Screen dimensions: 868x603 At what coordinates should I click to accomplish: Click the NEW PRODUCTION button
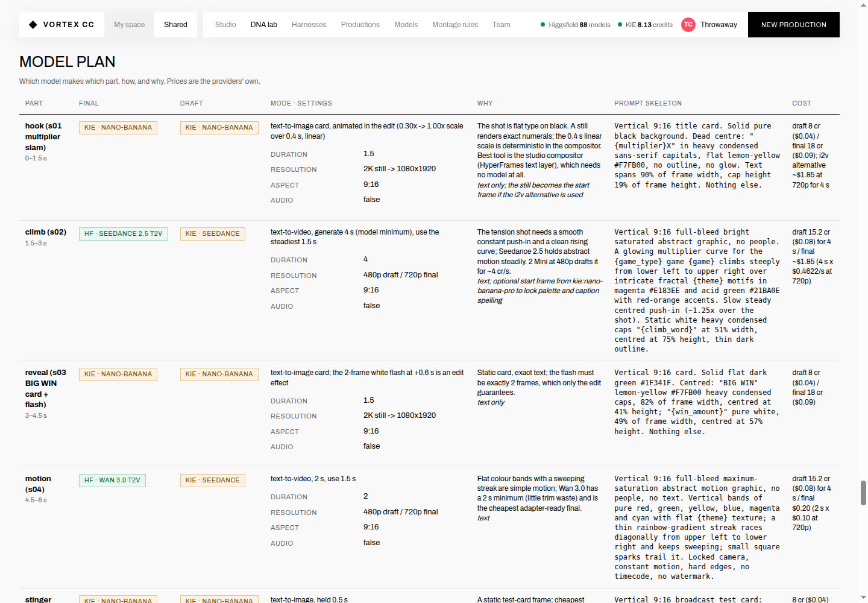coord(794,25)
